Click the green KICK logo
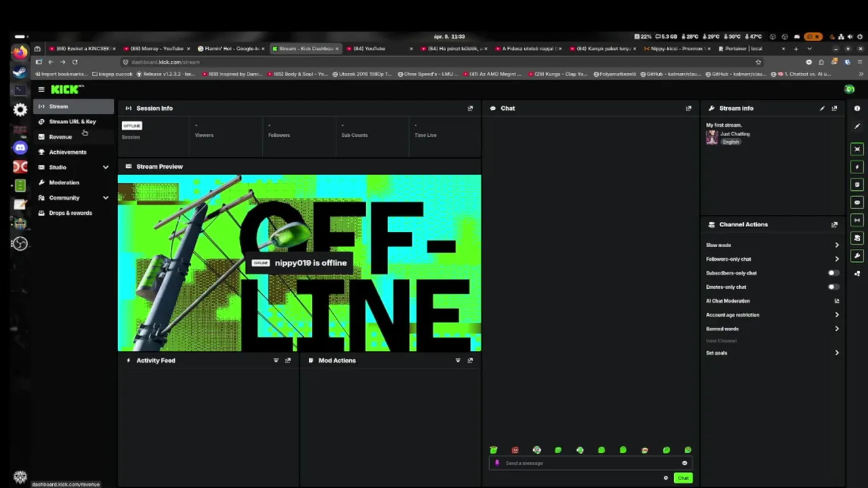Viewport: 868px width, 488px height. 66,89
